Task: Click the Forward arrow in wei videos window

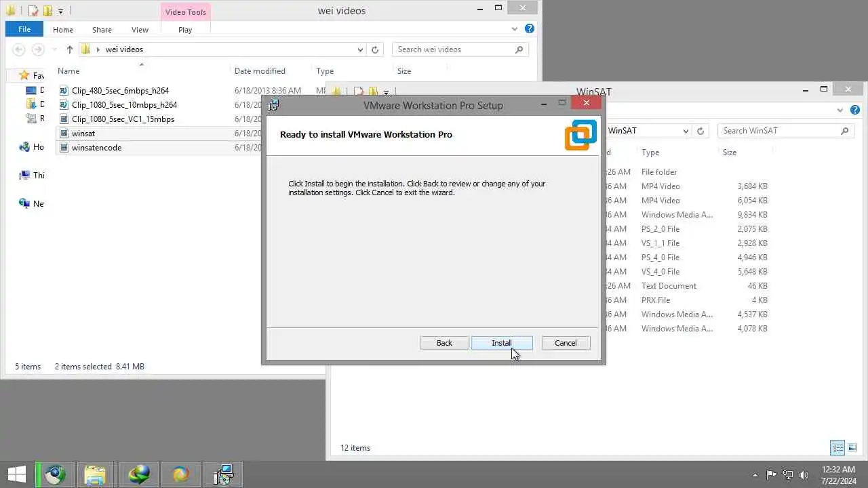Action: [39, 49]
